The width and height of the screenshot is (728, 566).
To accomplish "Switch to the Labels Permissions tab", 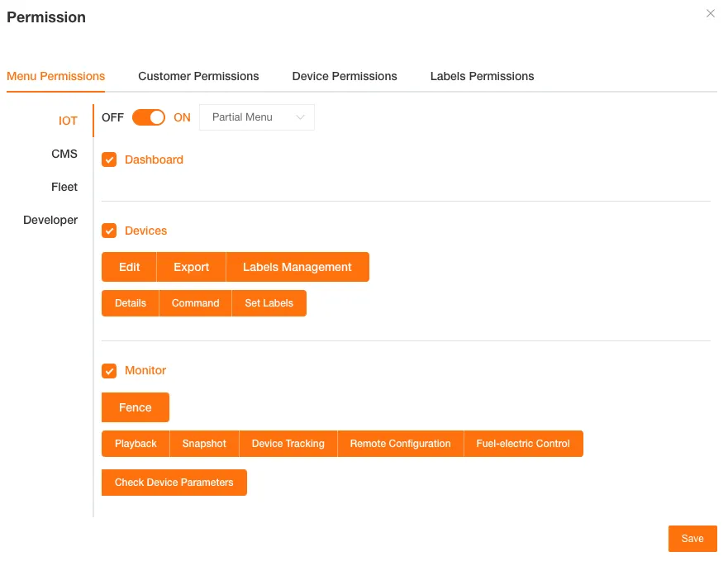I will coord(482,76).
